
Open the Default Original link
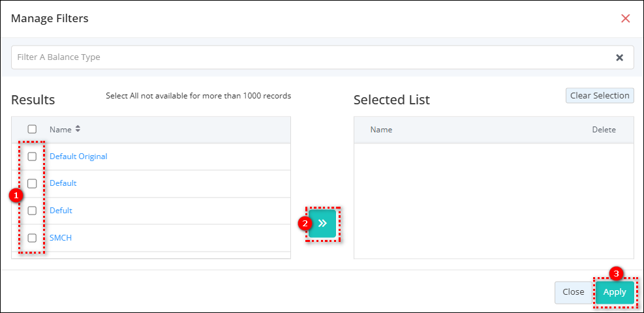[x=78, y=156]
